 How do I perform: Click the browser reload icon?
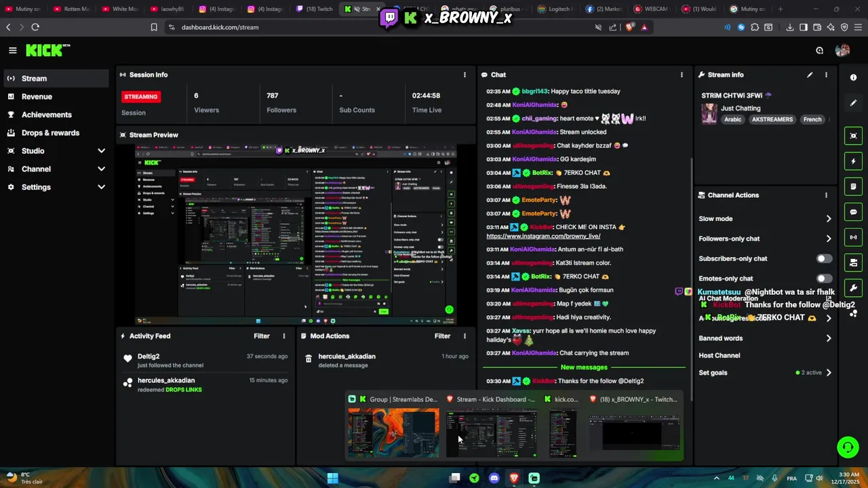[x=35, y=27]
